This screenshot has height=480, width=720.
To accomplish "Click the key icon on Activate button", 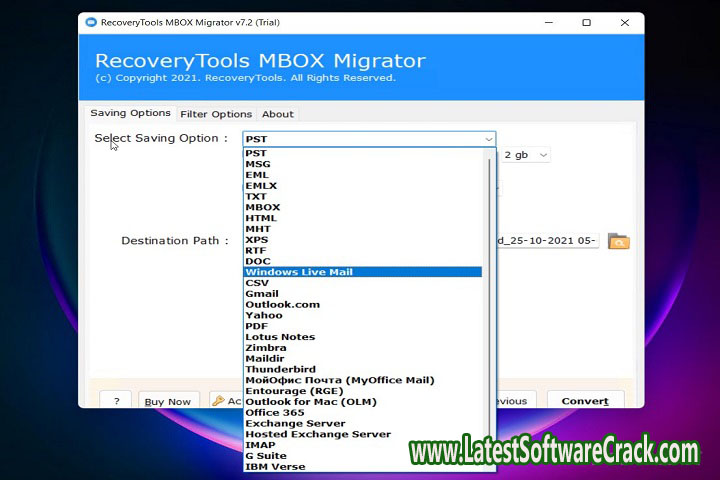I will pyautogui.click(x=219, y=401).
